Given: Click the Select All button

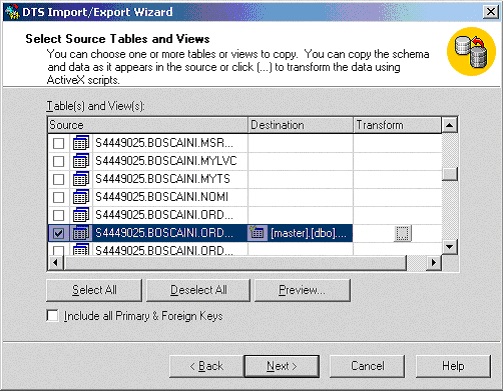Looking at the screenshot, I should click(x=94, y=290).
